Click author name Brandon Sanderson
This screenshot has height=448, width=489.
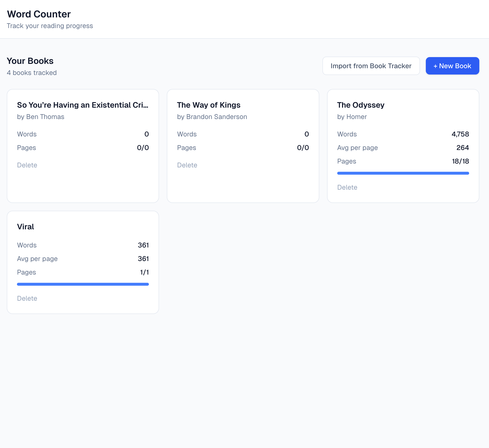coord(216,117)
